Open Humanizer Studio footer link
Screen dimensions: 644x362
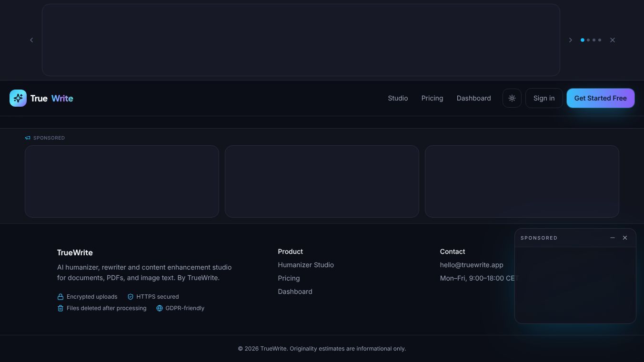tap(306, 265)
